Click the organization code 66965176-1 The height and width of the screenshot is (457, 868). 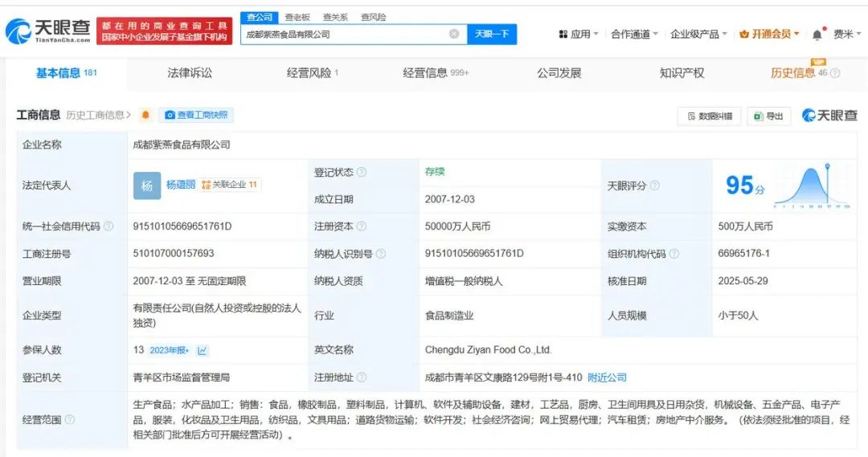(x=744, y=253)
